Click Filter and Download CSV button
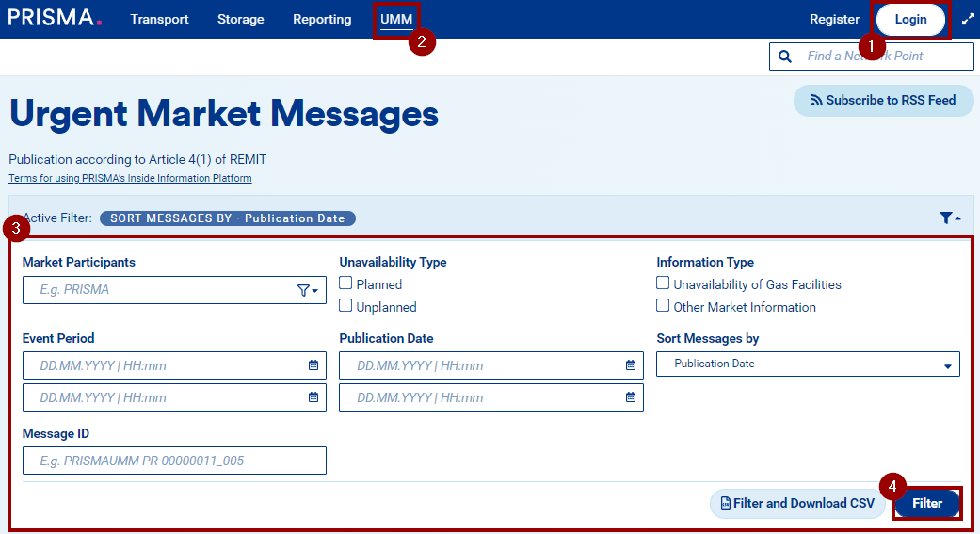 pos(797,503)
